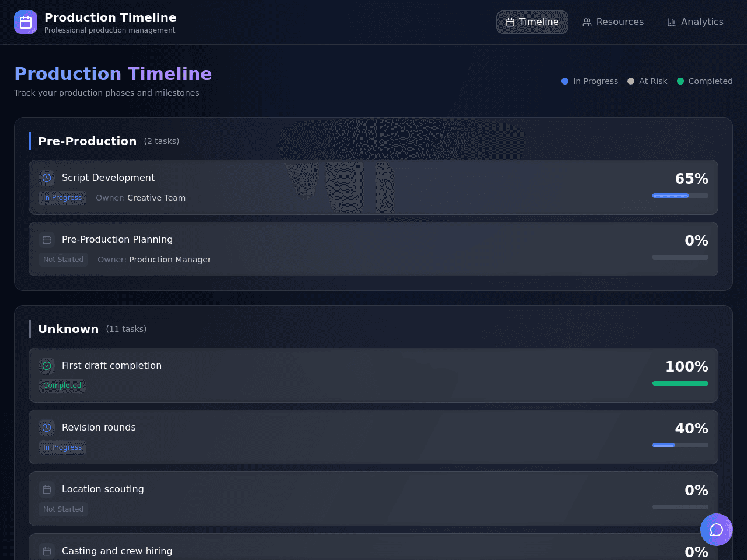Select the Script Development task title
The width and height of the screenshot is (747, 560).
coord(108,178)
